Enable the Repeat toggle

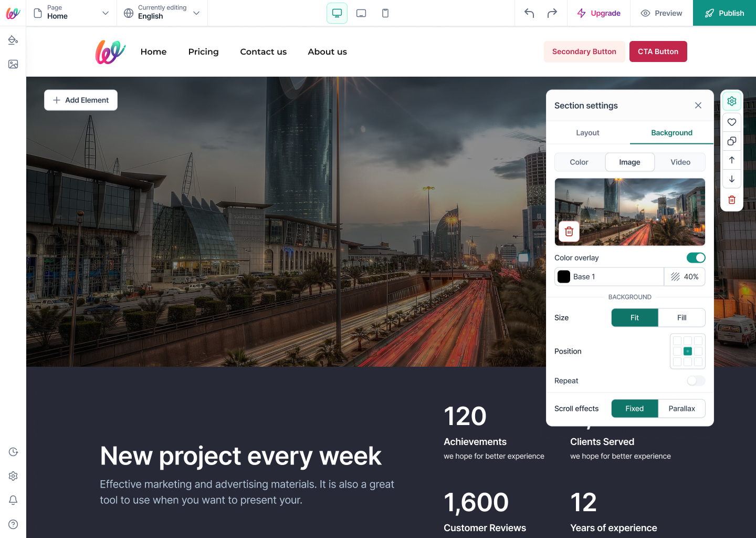(696, 381)
